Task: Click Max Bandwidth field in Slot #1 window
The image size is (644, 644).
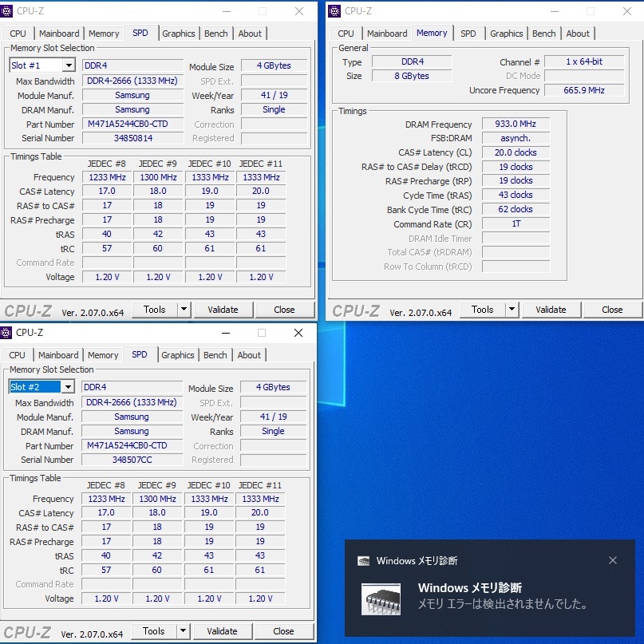Action: tap(132, 81)
